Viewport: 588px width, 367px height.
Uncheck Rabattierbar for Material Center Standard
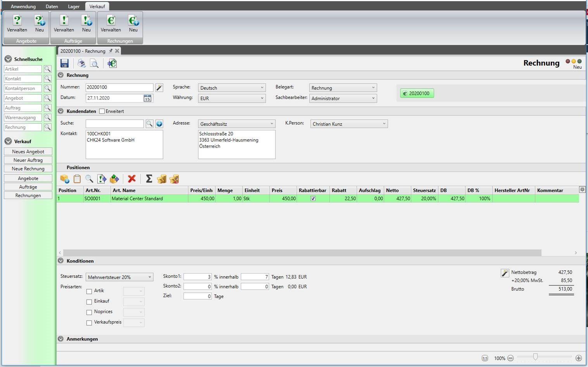click(313, 199)
